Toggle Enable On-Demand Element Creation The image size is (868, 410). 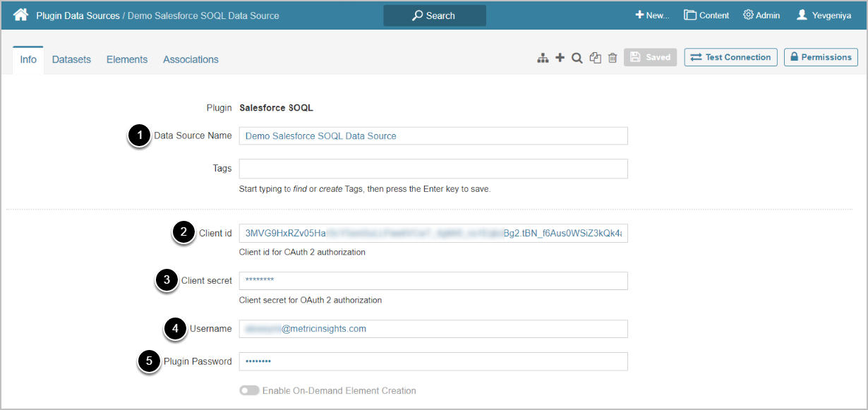[249, 390]
